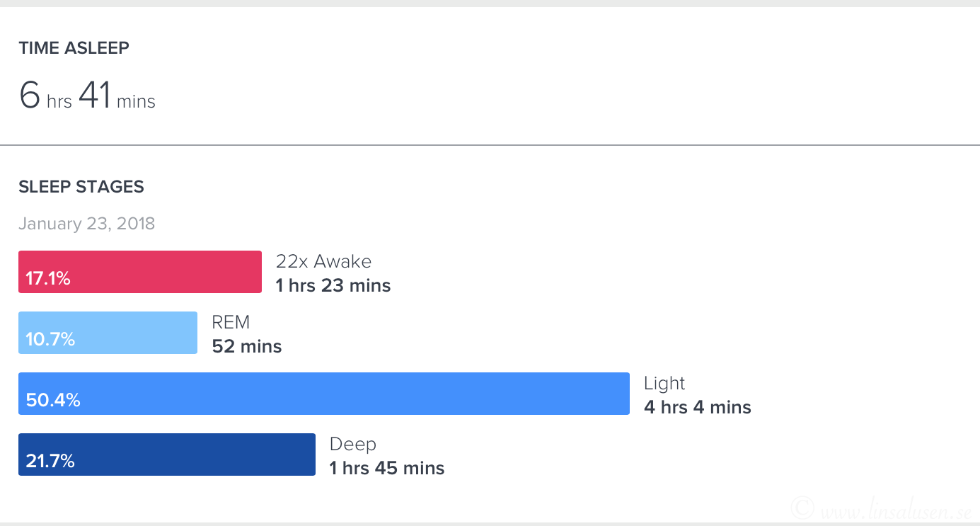This screenshot has height=526, width=980.
Task: Select the 4 hrs 4 mins duration
Action: click(698, 407)
